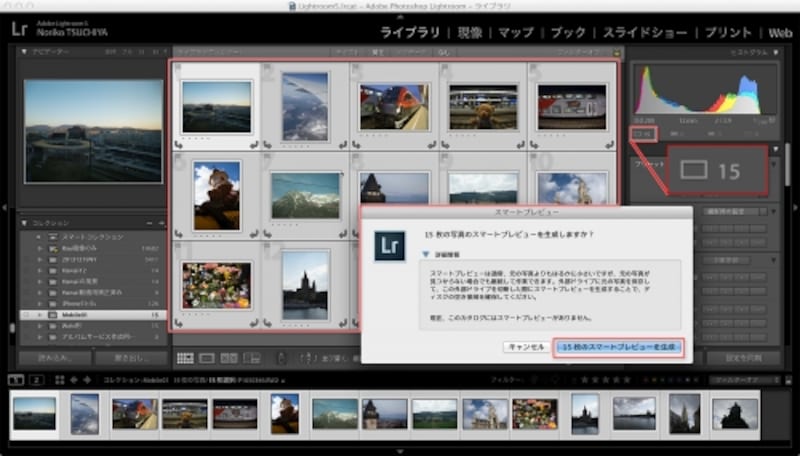Click the second window '2' button
This screenshot has height=456, width=800.
pos(36,380)
